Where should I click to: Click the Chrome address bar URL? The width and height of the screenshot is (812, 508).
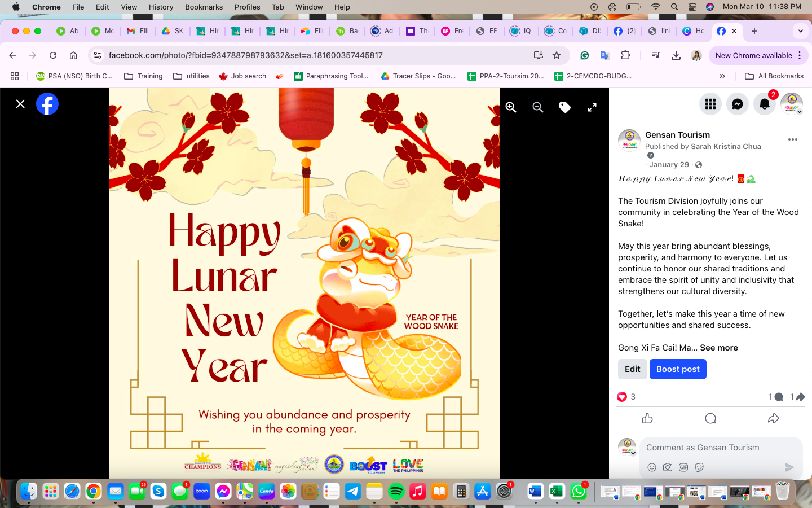click(x=246, y=55)
